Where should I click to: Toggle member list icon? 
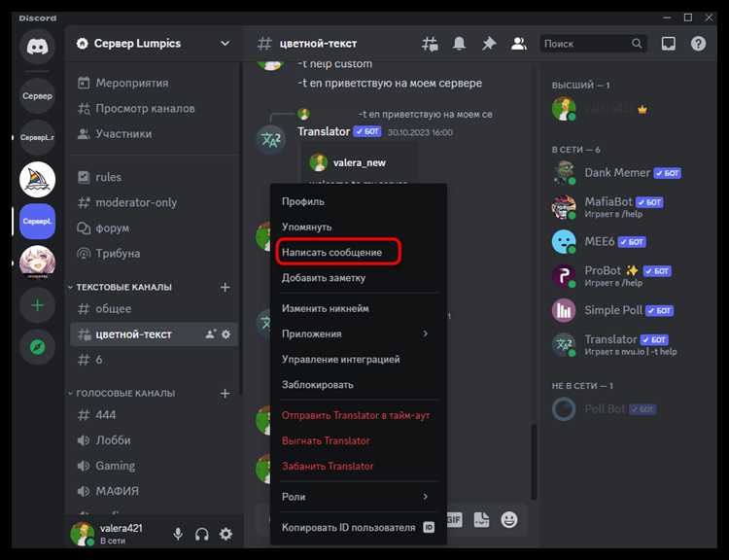(x=518, y=44)
